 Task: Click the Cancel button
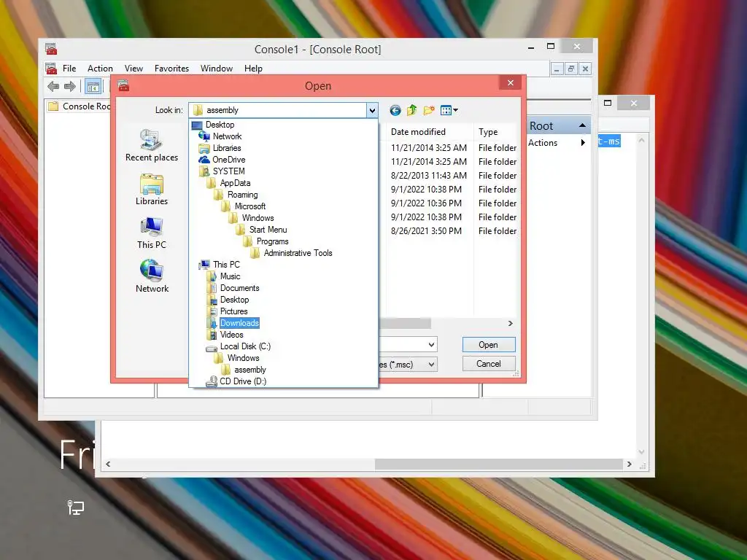coord(488,364)
